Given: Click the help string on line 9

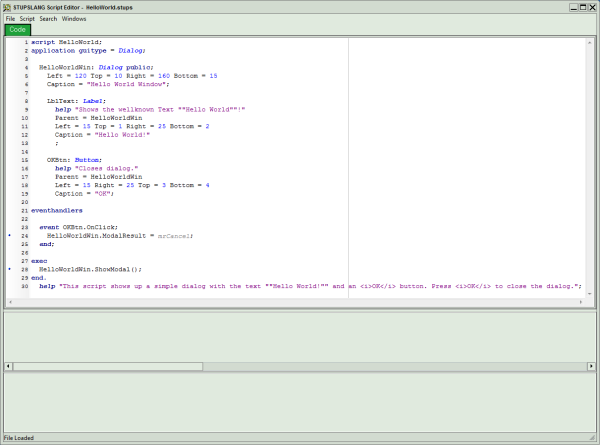Looking at the screenshot, I should (x=160, y=109).
